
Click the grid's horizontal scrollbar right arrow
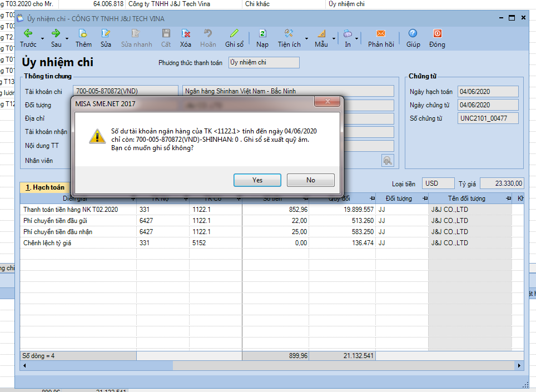519,366
